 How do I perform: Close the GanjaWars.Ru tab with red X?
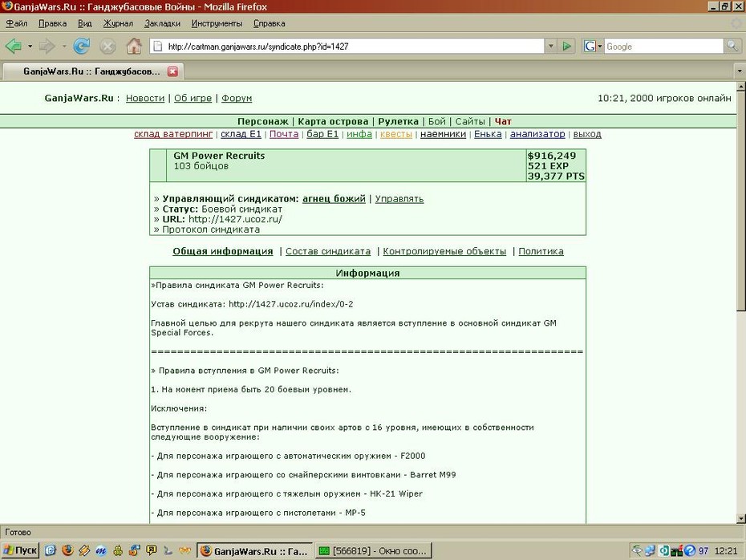tap(172, 71)
